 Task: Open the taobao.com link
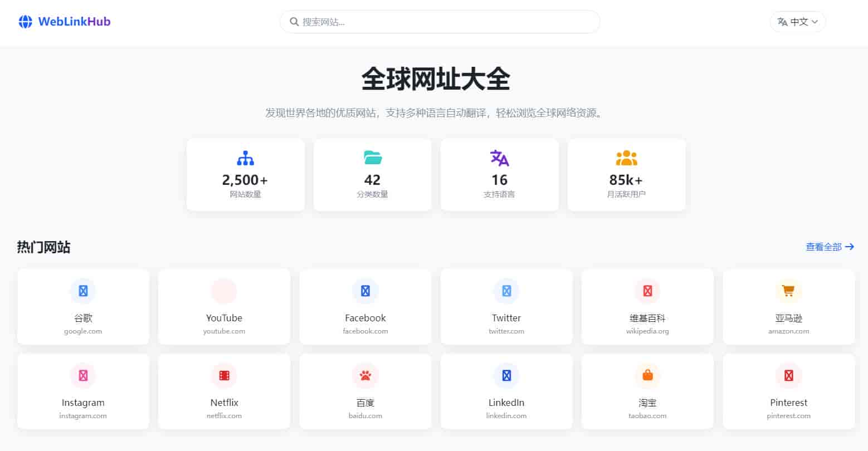coord(647,416)
